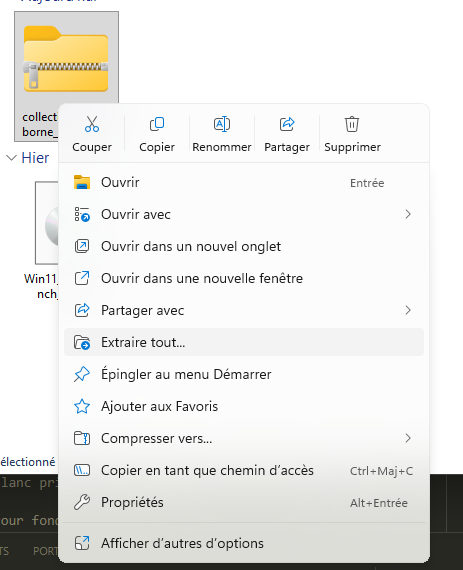Select Ouvrir dans une nouvelle fenêtre
The image size is (463, 570).
[244, 278]
